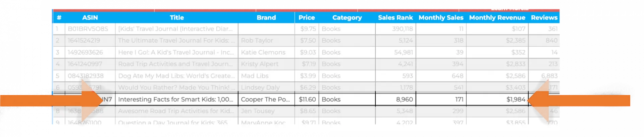Click the $11.60 price cell
This screenshot has width=644, height=137.
(x=307, y=99)
